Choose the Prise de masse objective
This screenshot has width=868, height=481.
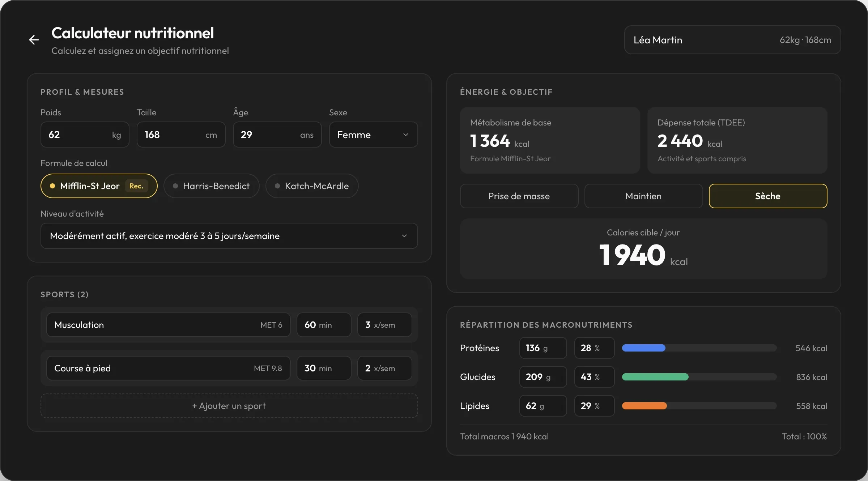519,196
